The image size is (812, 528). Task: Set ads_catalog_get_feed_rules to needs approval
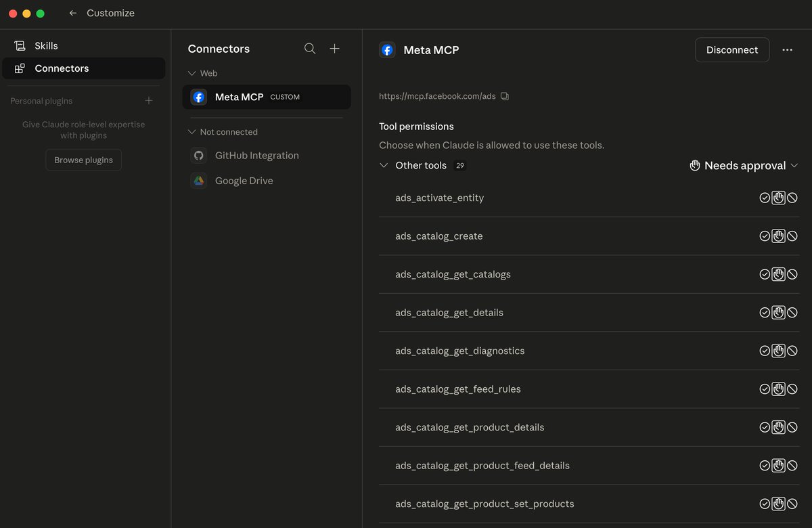779,389
